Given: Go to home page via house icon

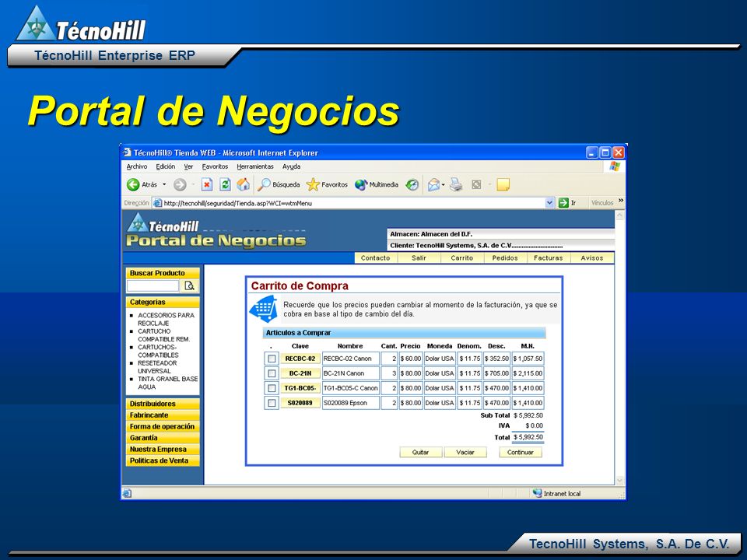Looking at the screenshot, I should [x=244, y=184].
